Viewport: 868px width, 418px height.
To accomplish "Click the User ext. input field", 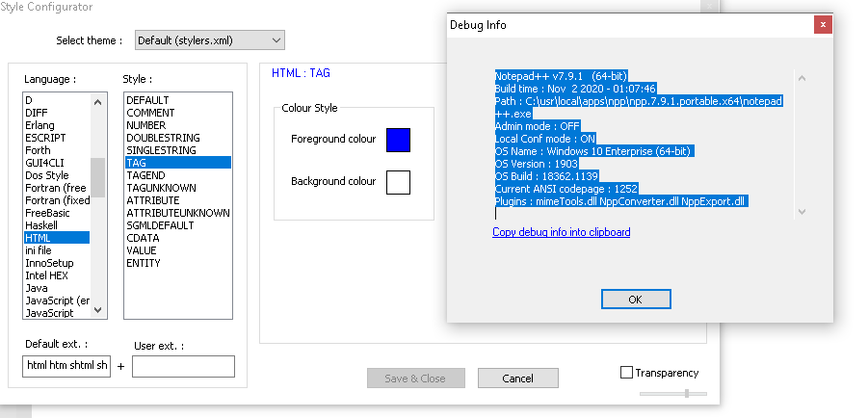I will click(183, 367).
